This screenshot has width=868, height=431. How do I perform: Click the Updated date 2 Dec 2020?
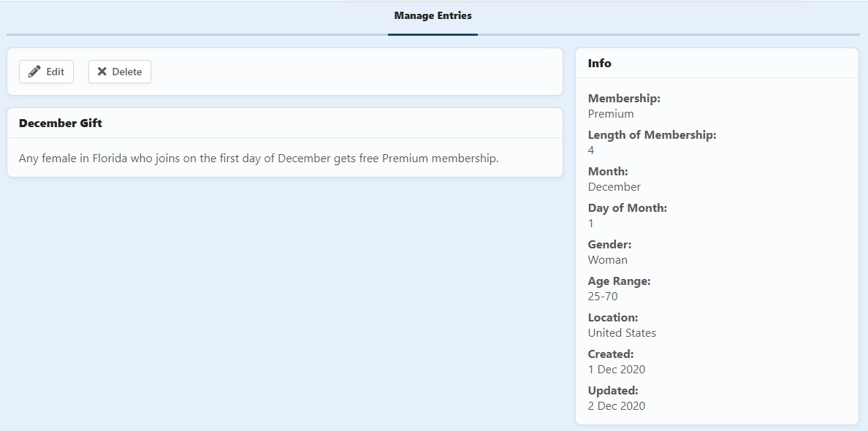click(616, 406)
